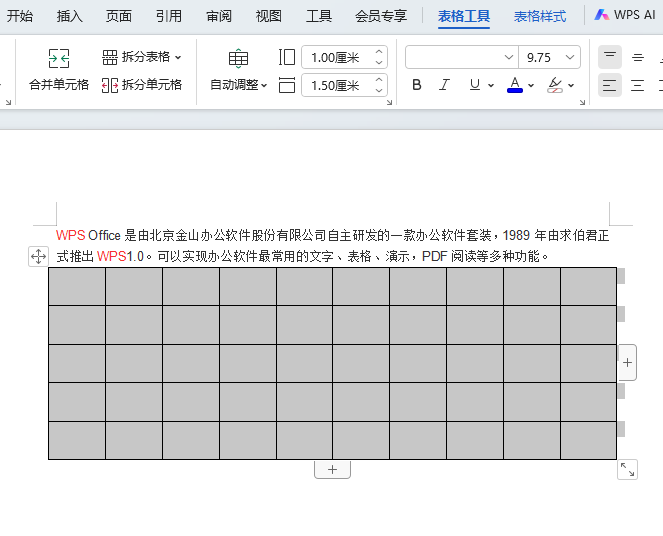Switch to the 表格样式 tab

tap(540, 16)
